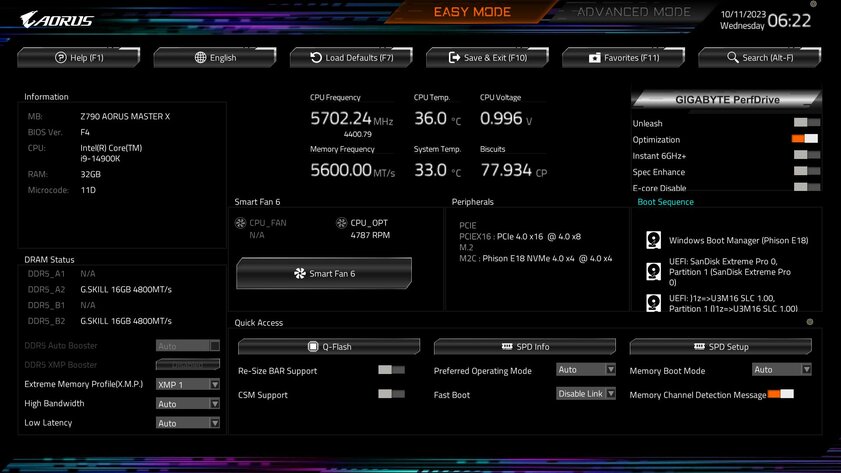Click the 06:22 clock
The image size is (841, 473).
click(789, 21)
